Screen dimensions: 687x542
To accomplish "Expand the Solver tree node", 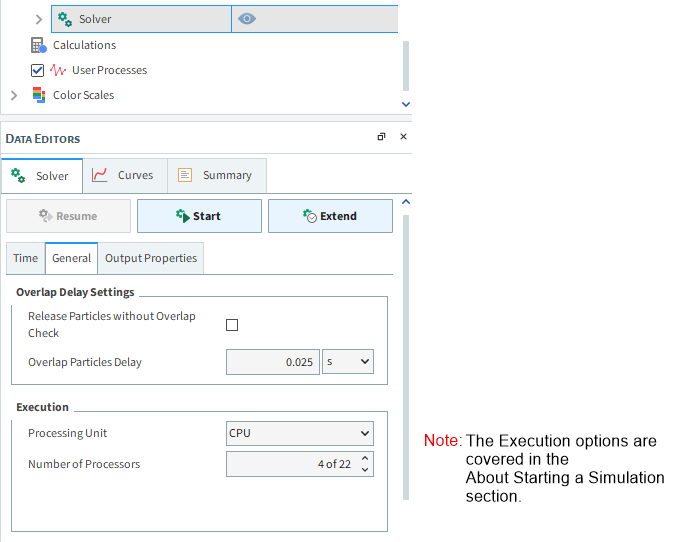I will tap(39, 19).
